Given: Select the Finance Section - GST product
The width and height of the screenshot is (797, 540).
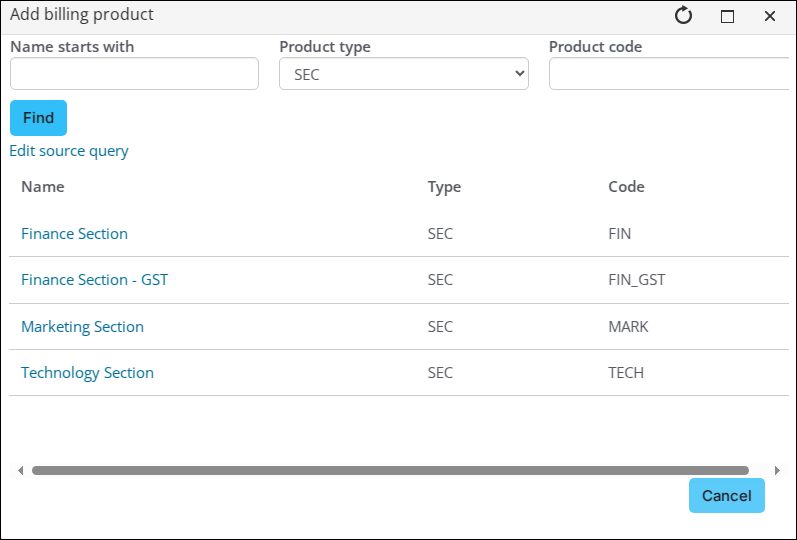Looking at the screenshot, I should point(95,280).
